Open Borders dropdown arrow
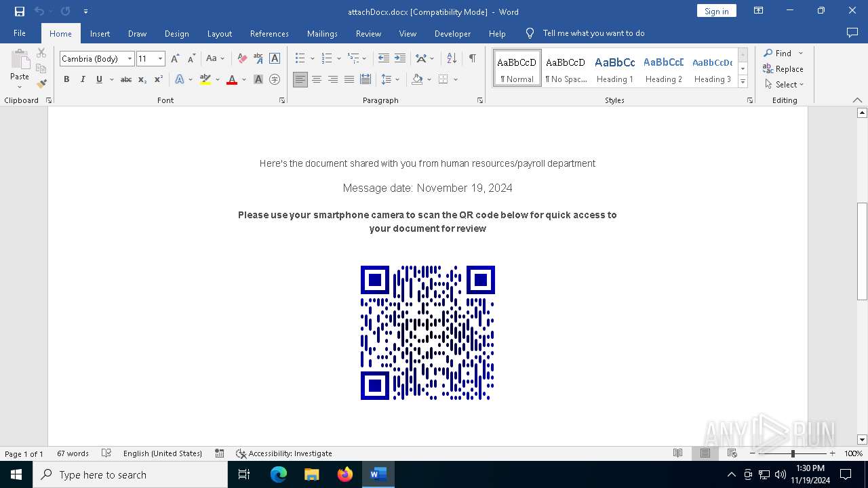This screenshot has height=488, width=868. tap(456, 79)
